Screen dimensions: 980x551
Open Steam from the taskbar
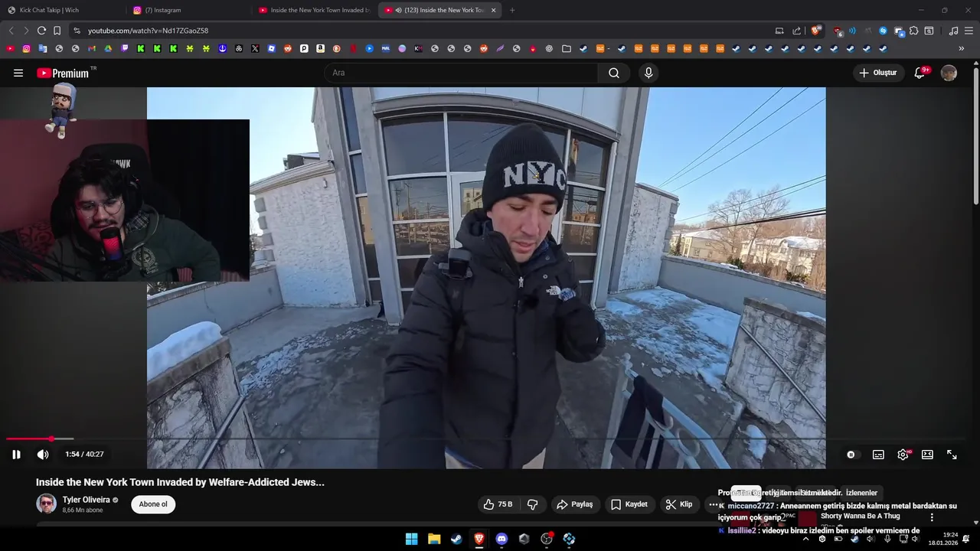(x=456, y=539)
